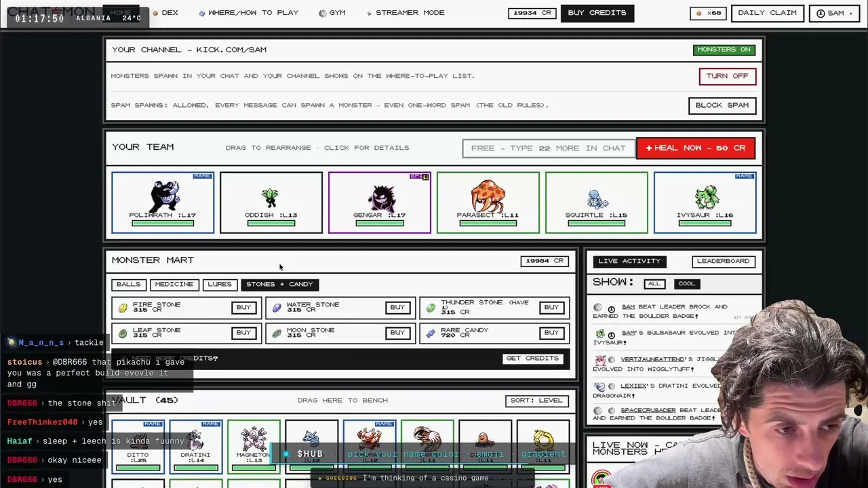Select Dratini in the vault
This screenshot has height=488, width=868.
point(195,446)
